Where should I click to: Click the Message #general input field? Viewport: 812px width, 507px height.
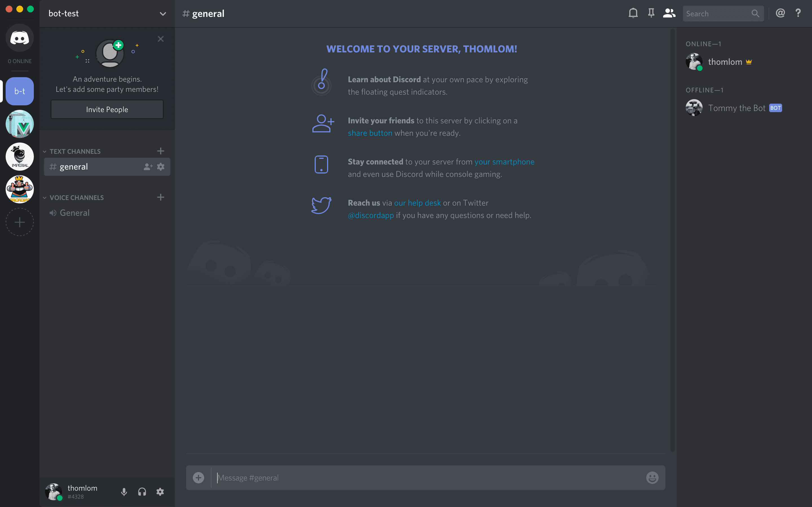point(425,478)
